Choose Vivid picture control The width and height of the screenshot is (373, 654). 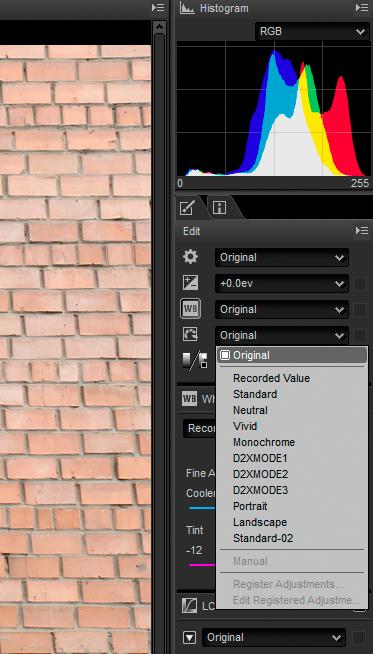coord(292,426)
